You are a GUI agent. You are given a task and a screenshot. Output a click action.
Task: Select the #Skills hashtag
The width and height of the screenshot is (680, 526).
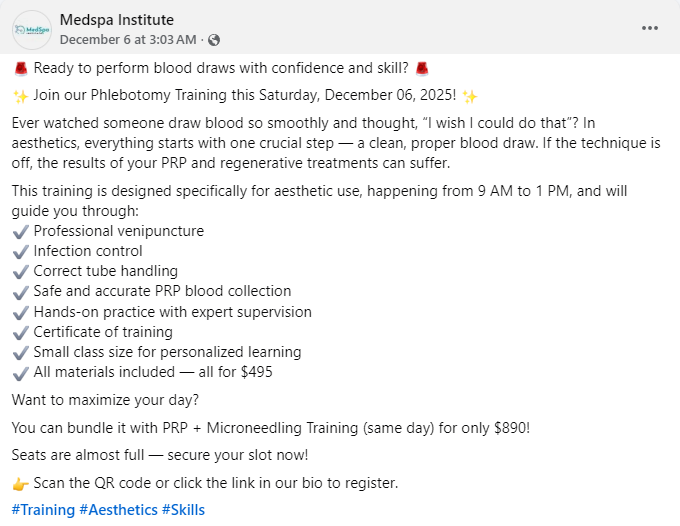pyautogui.click(x=183, y=510)
